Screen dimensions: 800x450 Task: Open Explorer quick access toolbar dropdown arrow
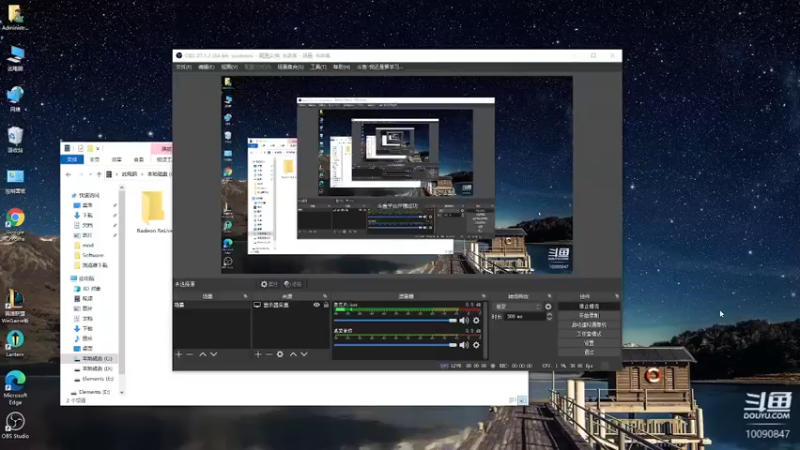click(x=98, y=148)
